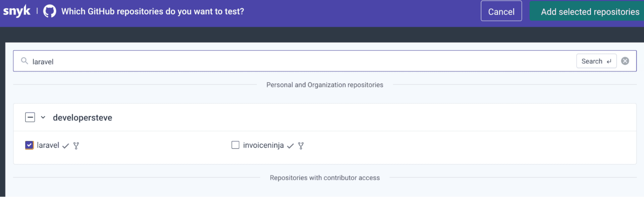The height and width of the screenshot is (197, 644).
Task: Click the fork icon next to invoiceninja
Action: (301, 146)
